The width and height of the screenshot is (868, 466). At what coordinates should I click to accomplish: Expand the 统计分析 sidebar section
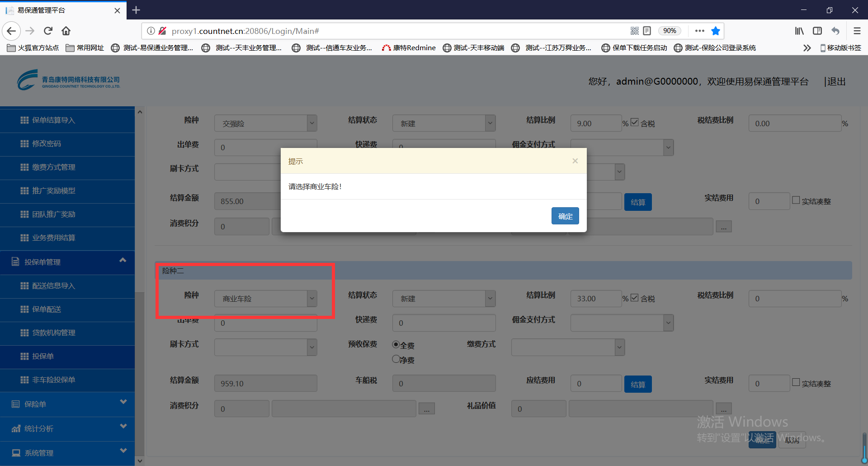point(67,428)
